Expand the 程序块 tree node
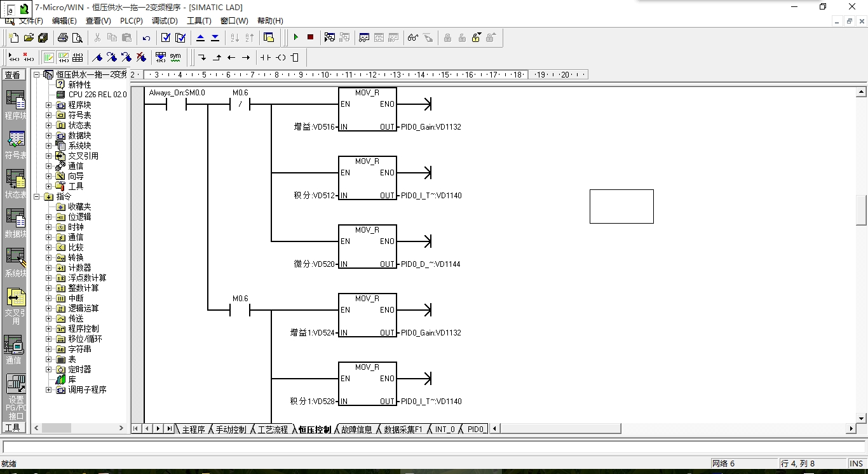 49,105
